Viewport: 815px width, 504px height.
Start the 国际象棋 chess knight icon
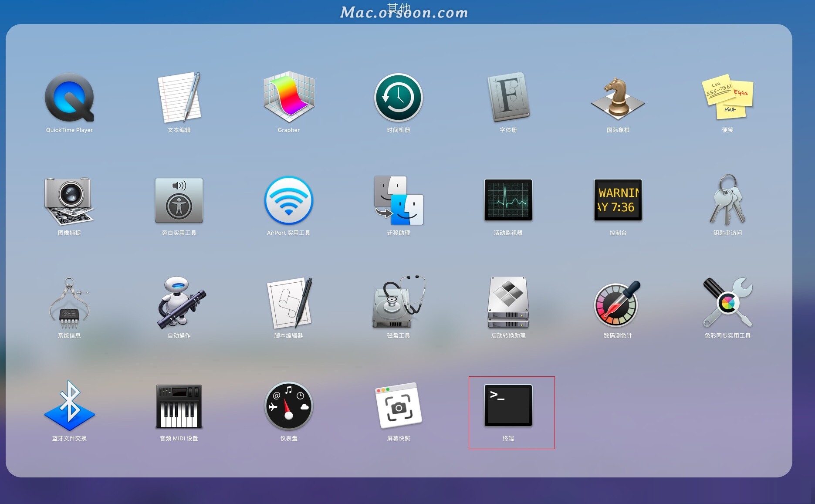(x=618, y=98)
